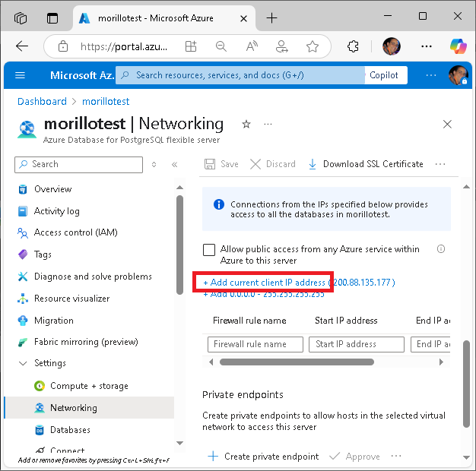
Task: Open Edge Settings and more menu
Action: (x=427, y=46)
